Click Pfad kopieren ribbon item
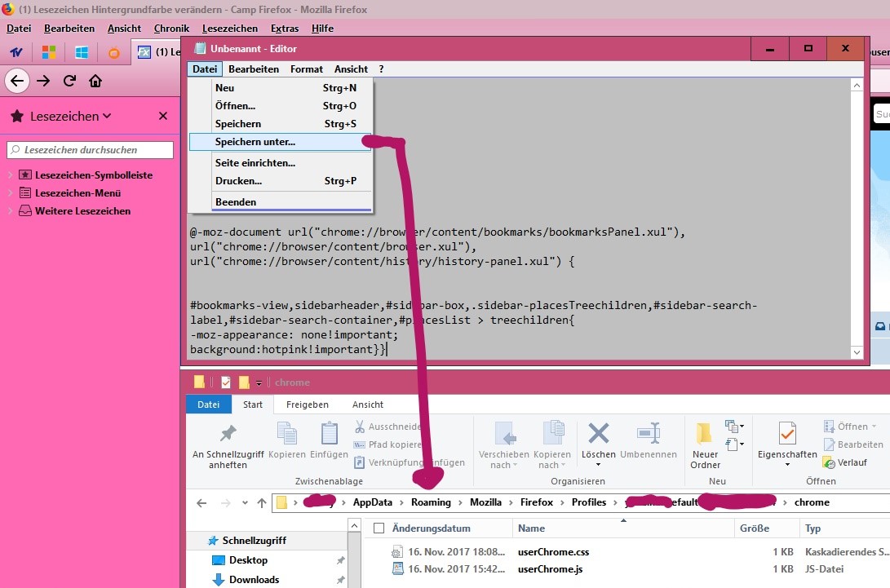Image resolution: width=890 pixels, height=588 pixels. click(387, 444)
